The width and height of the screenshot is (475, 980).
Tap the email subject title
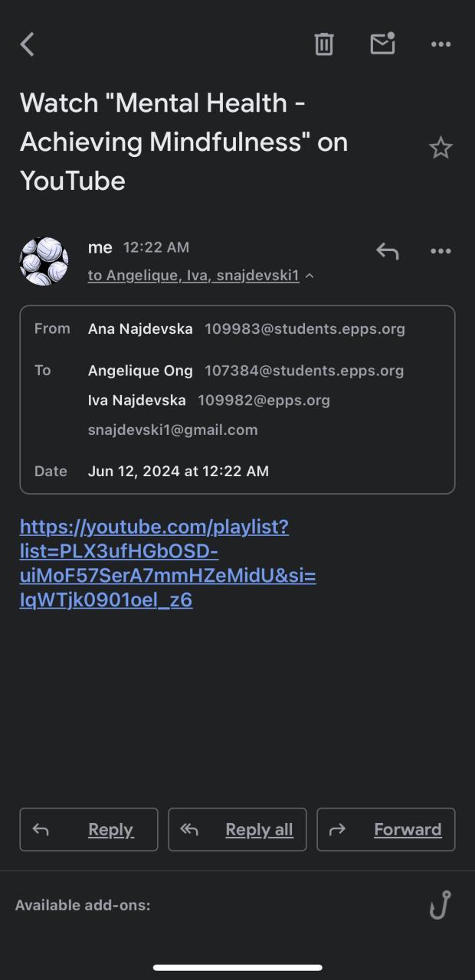(x=184, y=142)
